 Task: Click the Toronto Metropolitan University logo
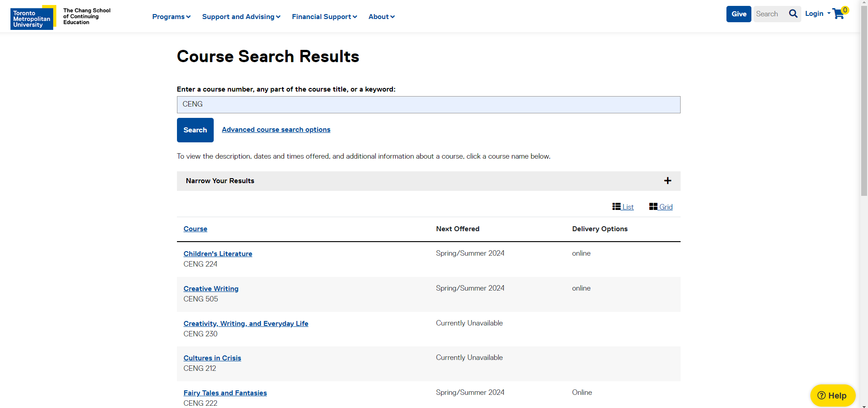click(33, 17)
